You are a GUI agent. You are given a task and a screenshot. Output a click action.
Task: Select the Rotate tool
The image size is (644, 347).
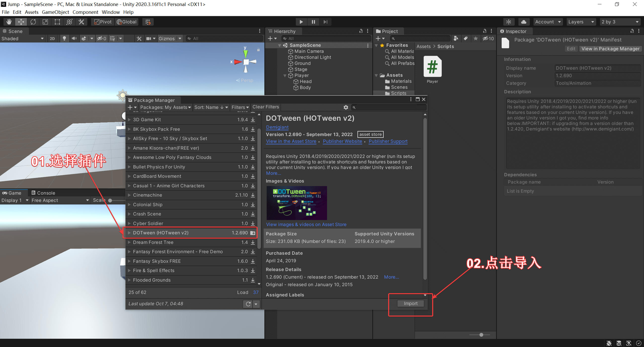[33, 22]
